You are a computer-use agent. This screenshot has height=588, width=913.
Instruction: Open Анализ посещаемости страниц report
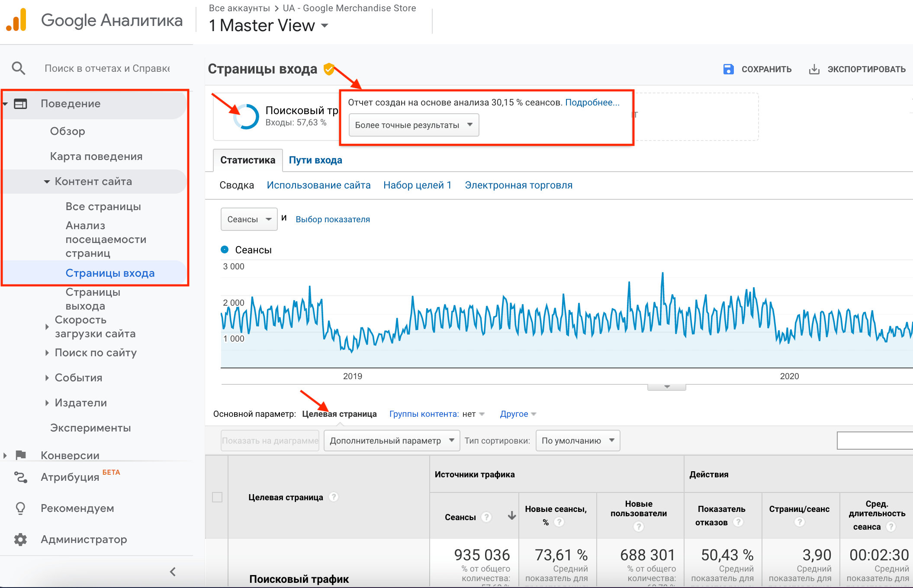(x=106, y=240)
